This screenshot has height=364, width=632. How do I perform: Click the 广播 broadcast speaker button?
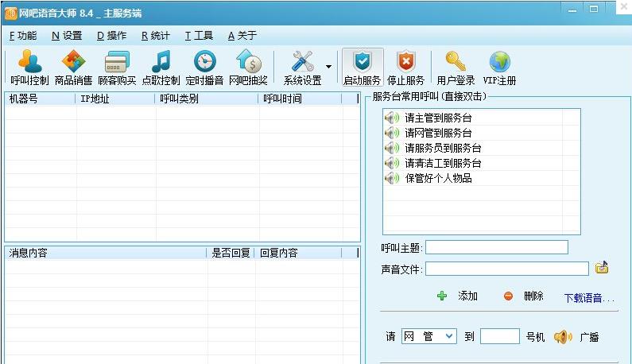tap(576, 337)
